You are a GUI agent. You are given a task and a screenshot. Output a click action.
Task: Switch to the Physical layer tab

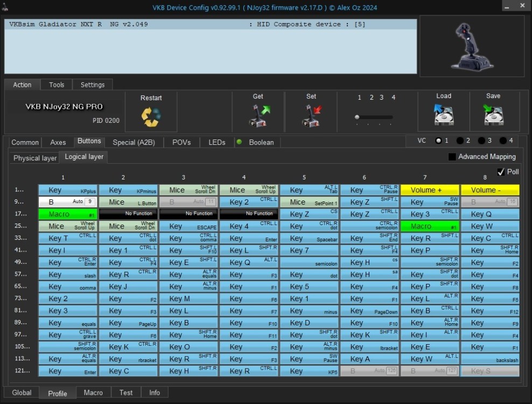(x=35, y=158)
